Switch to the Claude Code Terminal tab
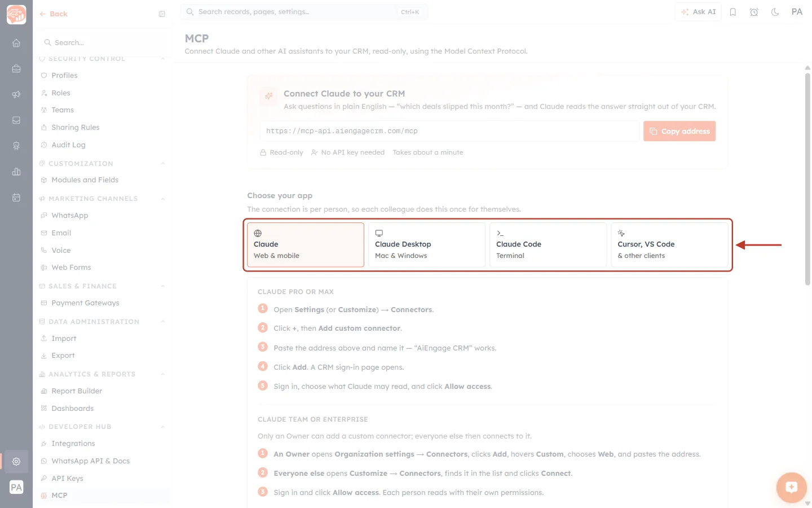The height and width of the screenshot is (508, 812). [548, 244]
